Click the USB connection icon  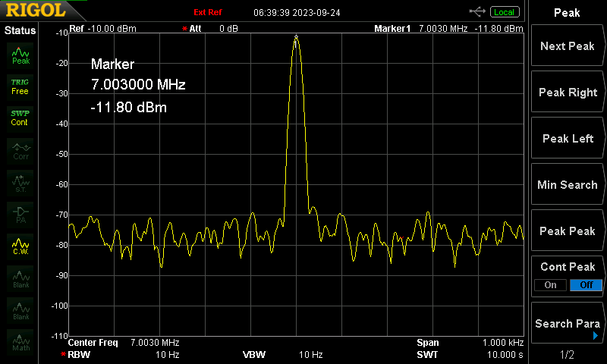coord(477,12)
